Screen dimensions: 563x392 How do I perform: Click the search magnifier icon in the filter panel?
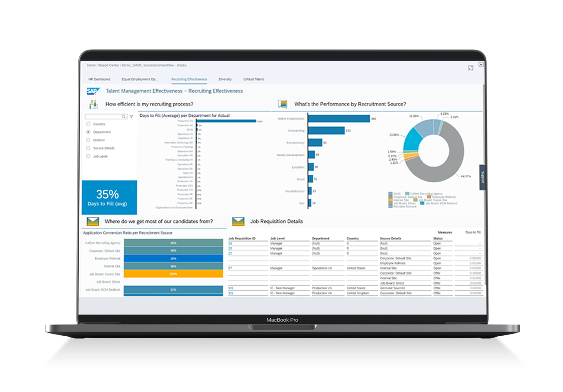point(123,116)
